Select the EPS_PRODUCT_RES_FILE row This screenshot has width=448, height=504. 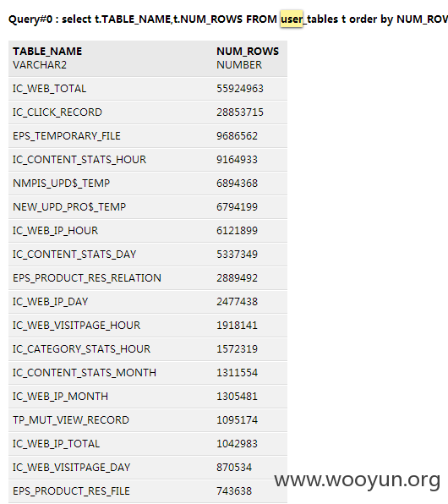click(x=148, y=491)
